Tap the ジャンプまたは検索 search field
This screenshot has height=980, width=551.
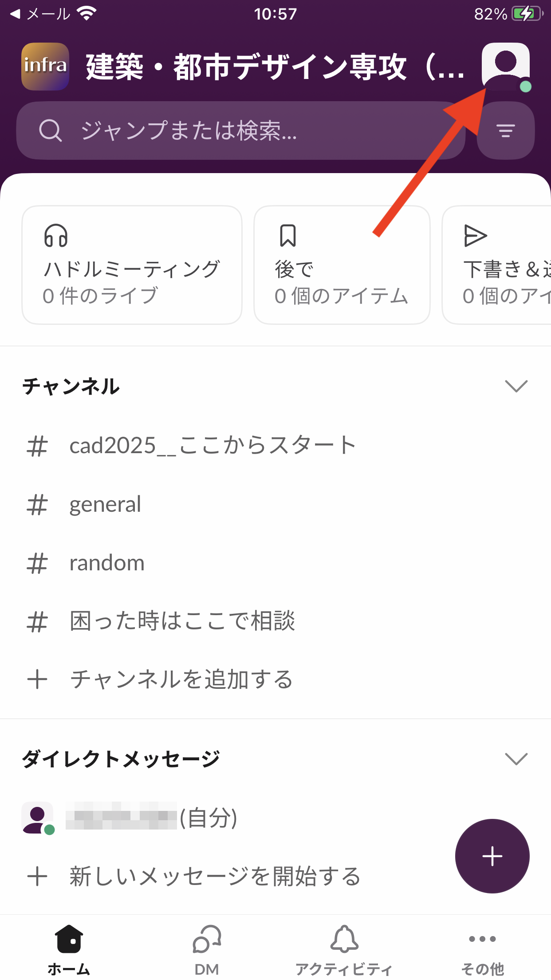click(240, 130)
